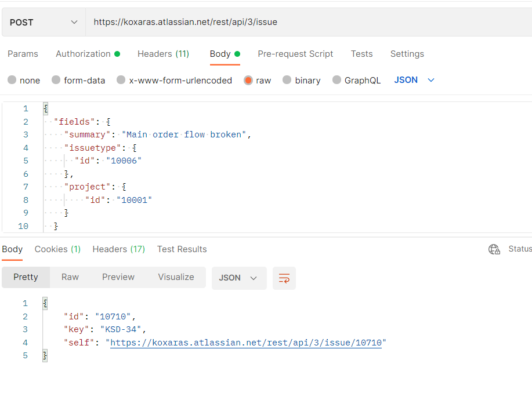
Task: Click the "fields" key in request body
Action: tap(74, 122)
